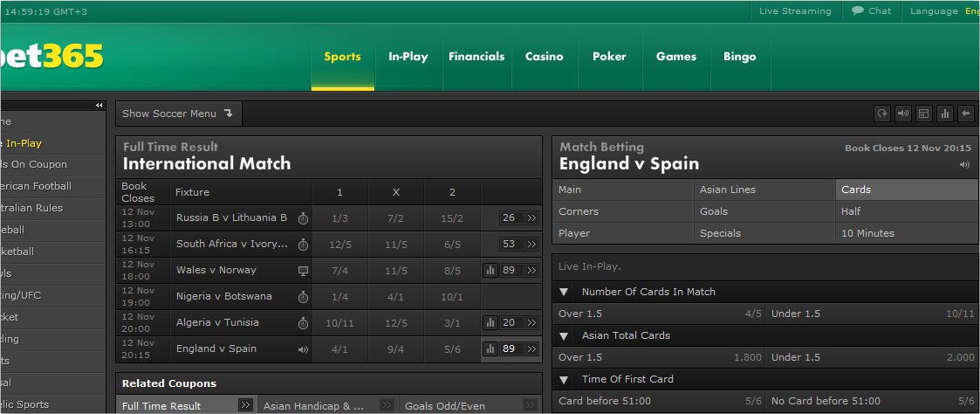
Task: Select the 10 Minutes market tab
Action: (x=907, y=233)
